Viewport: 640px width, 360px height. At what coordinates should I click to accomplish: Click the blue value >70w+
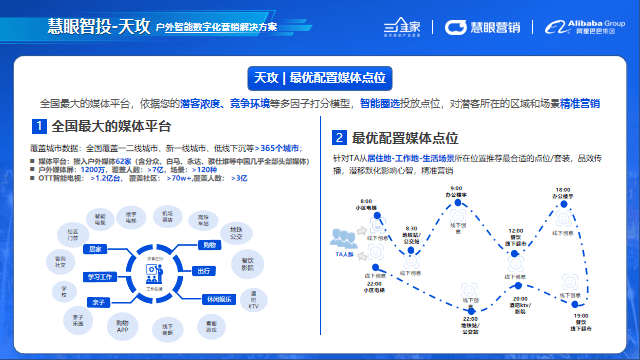(178, 178)
